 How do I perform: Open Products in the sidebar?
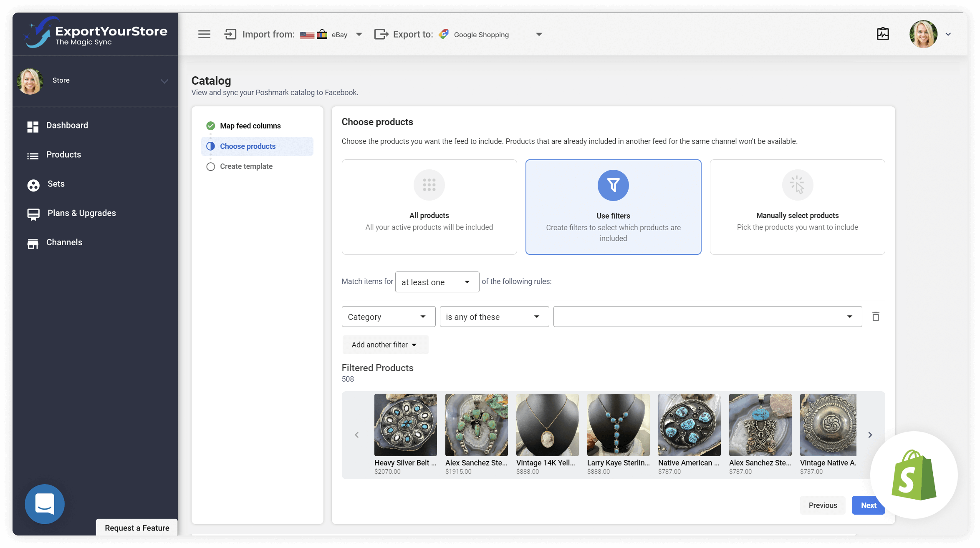pyautogui.click(x=63, y=155)
